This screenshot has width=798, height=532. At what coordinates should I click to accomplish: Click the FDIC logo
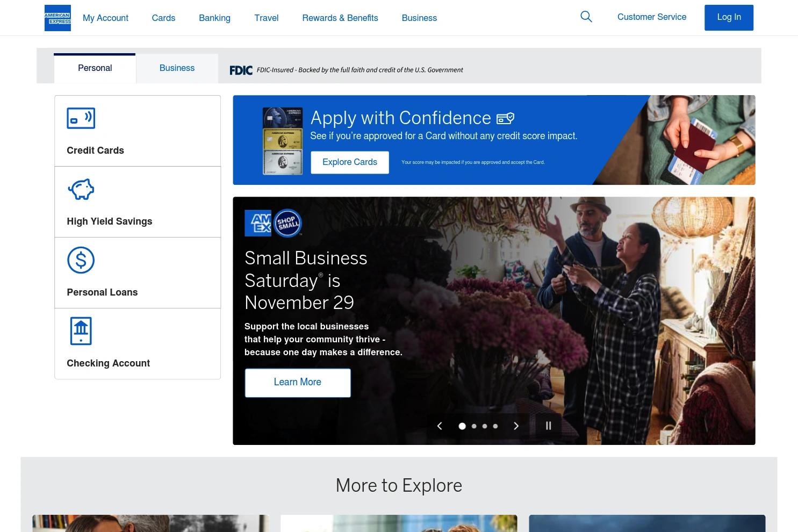point(241,70)
